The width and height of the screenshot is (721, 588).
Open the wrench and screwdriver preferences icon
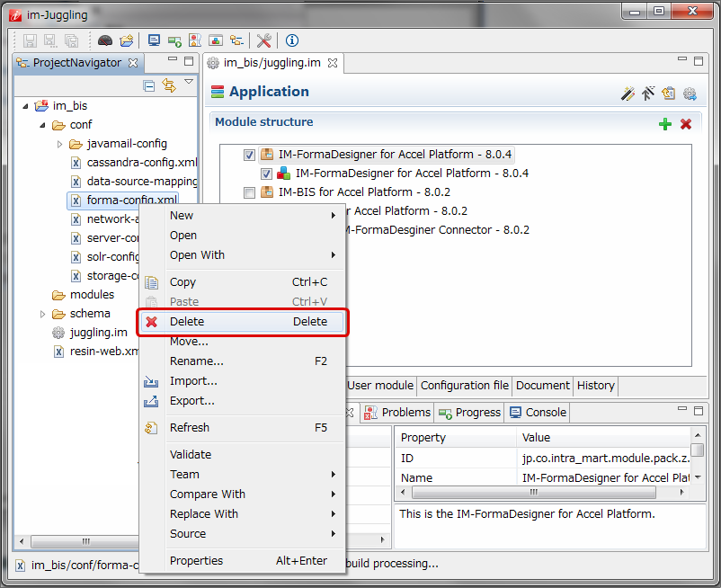click(x=264, y=40)
